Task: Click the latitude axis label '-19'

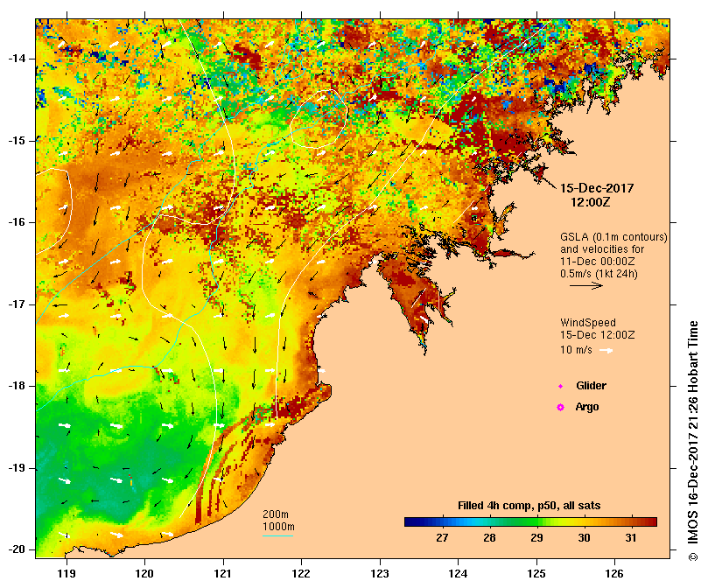Action: [x=17, y=468]
